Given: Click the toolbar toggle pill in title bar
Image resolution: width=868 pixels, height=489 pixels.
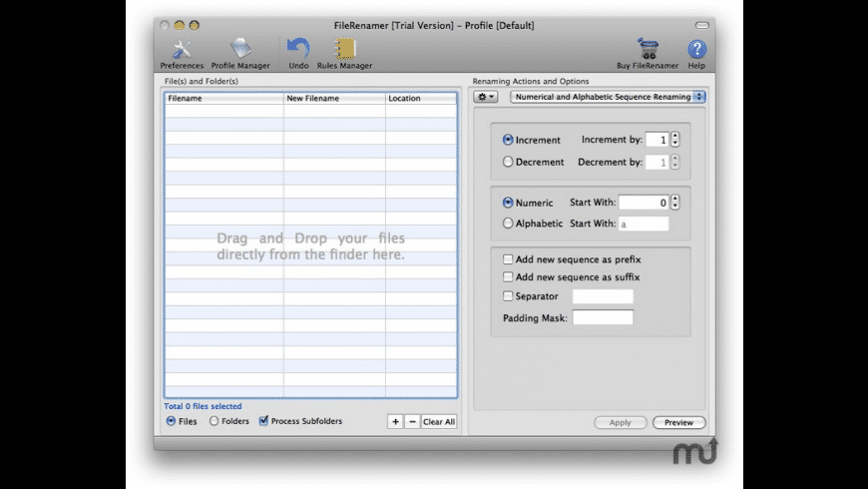Looking at the screenshot, I should pyautogui.click(x=702, y=26).
